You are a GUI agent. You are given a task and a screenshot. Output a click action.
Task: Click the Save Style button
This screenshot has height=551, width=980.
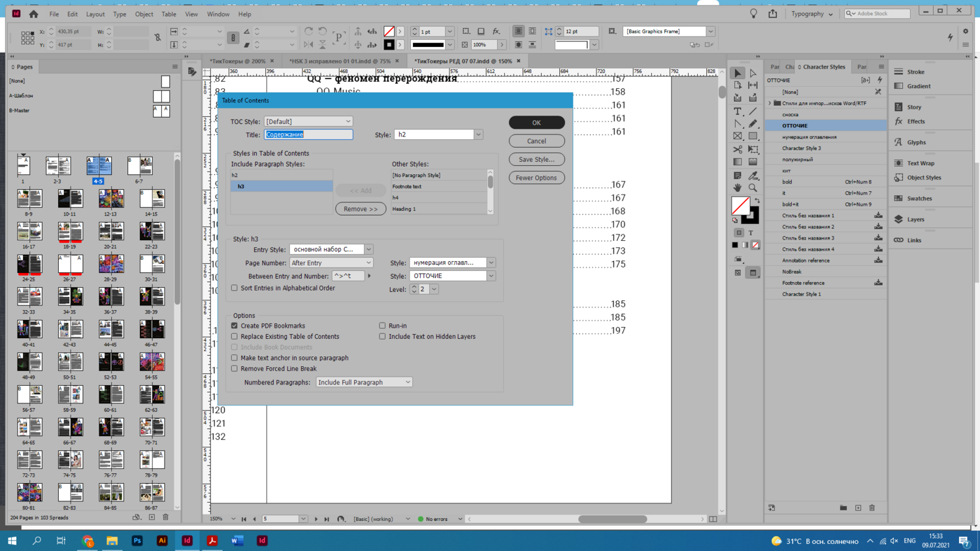tap(536, 159)
